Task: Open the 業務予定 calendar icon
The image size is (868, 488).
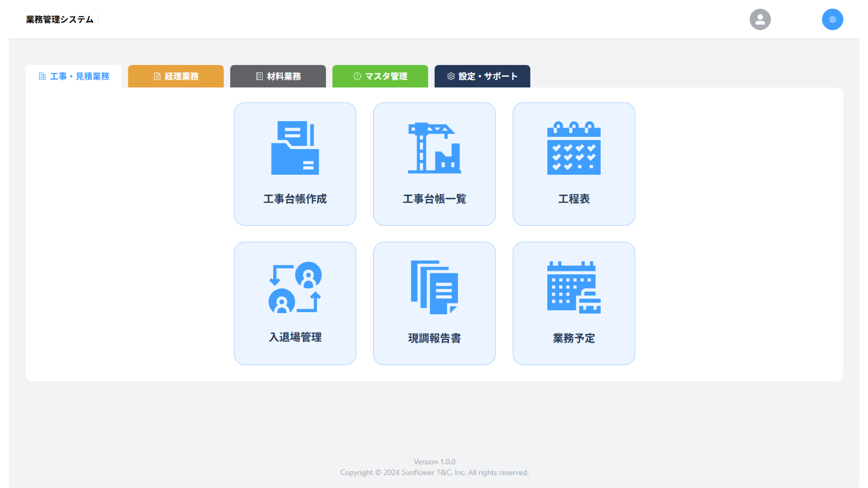Action: 574,287
